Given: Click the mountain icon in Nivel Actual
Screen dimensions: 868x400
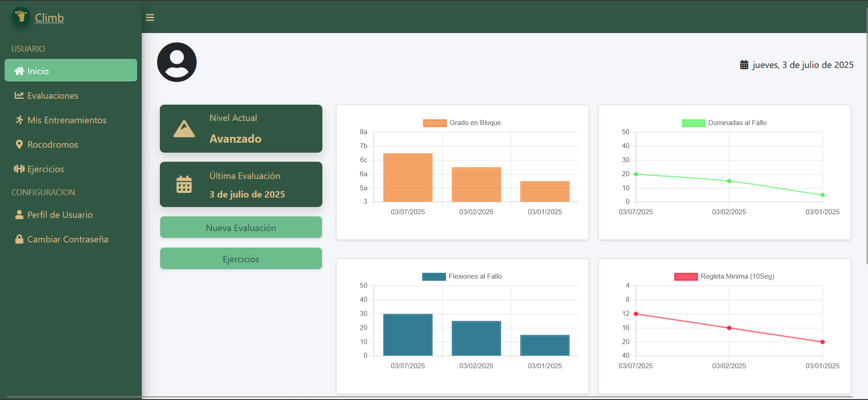Looking at the screenshot, I should tap(184, 129).
